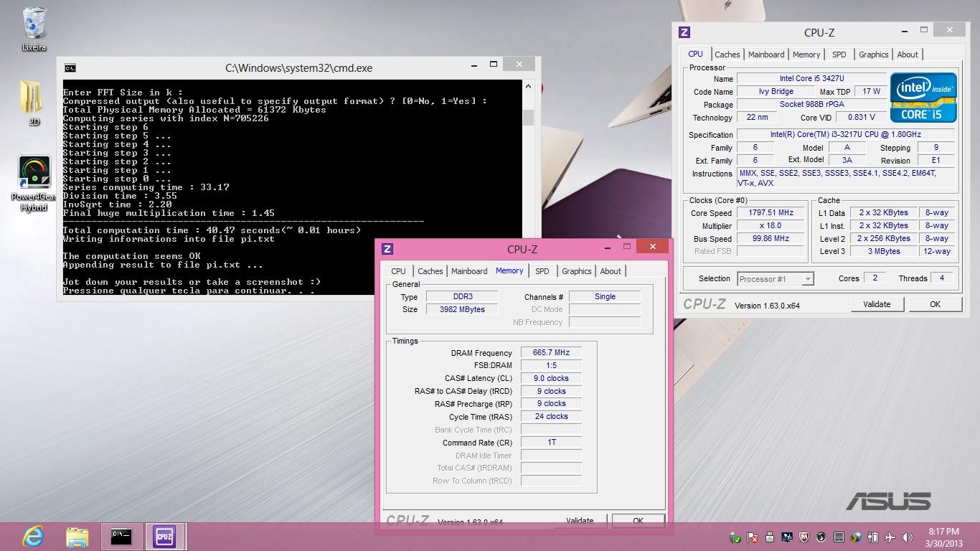The width and height of the screenshot is (980, 551).
Task: Switch to Mainboard tab in pink CPU-Z window
Action: coord(469,271)
